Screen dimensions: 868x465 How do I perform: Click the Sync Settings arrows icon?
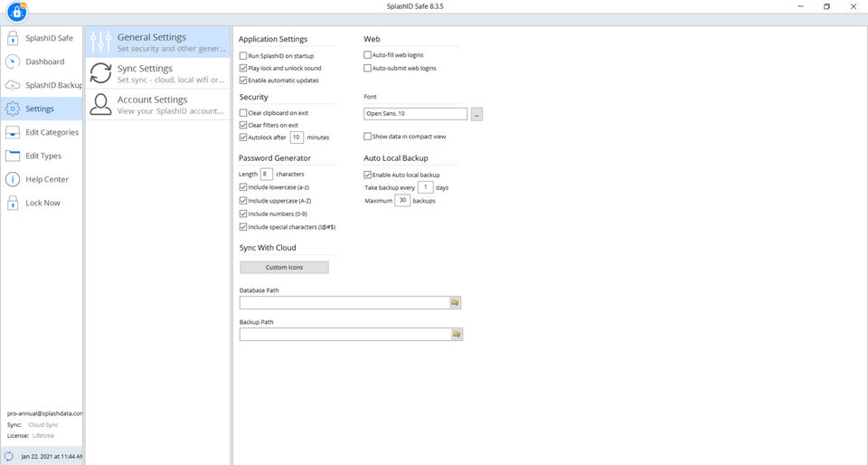click(x=100, y=73)
